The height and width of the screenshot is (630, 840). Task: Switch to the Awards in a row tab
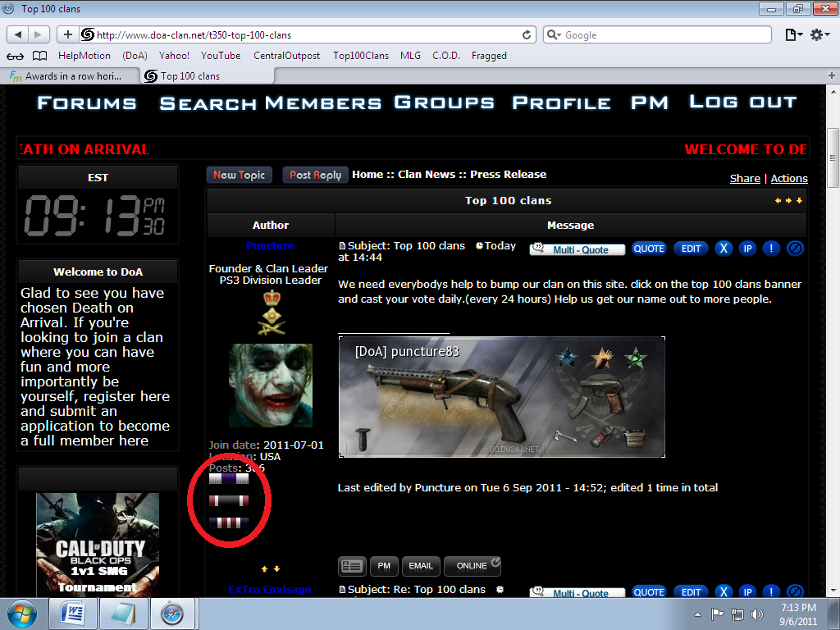(71, 76)
